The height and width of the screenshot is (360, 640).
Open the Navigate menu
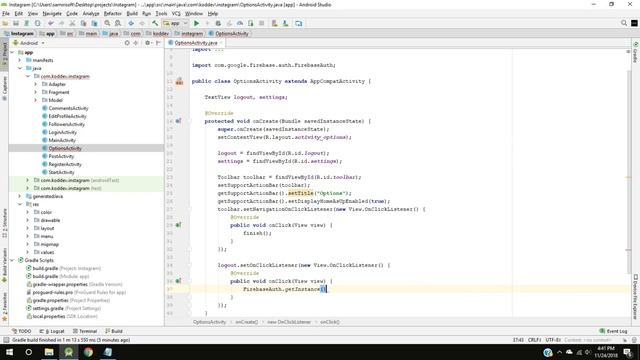[x=52, y=13]
